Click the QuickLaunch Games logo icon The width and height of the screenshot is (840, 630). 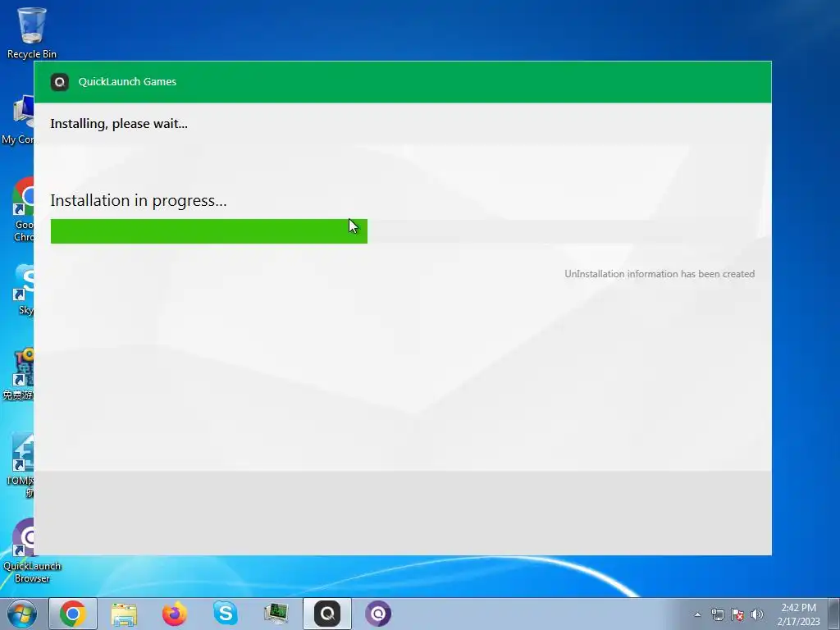point(59,82)
